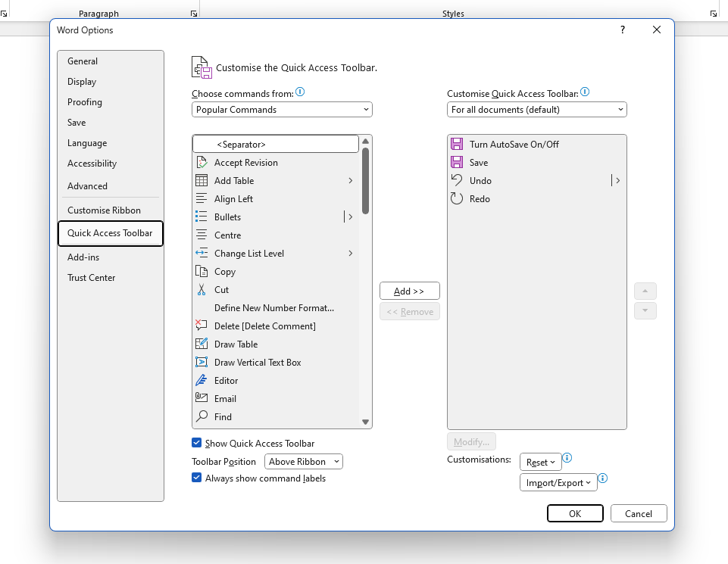Viewport: 728px width, 564px height.
Task: Click the Modify... button
Action: point(471,441)
